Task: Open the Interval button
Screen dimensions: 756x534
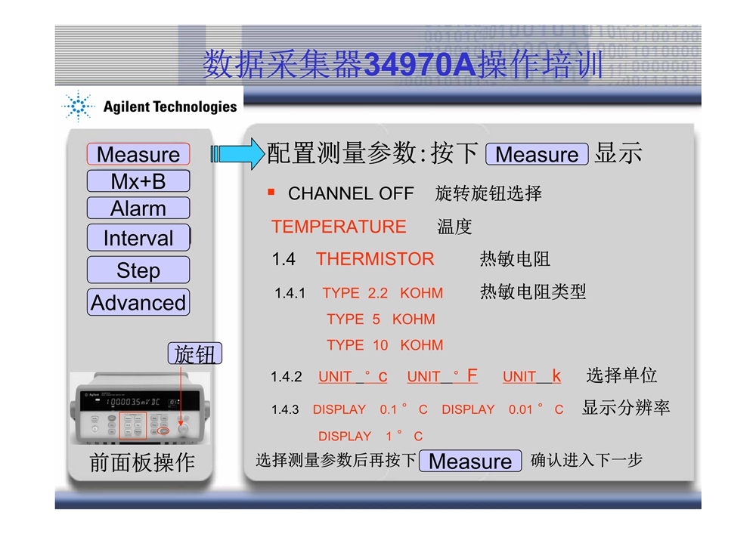Action: (138, 239)
